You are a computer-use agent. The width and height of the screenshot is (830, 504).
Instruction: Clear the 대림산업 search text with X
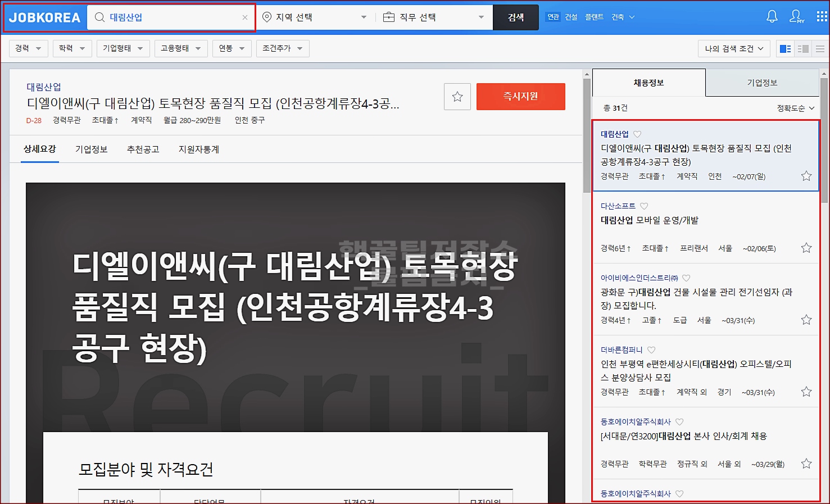[245, 17]
